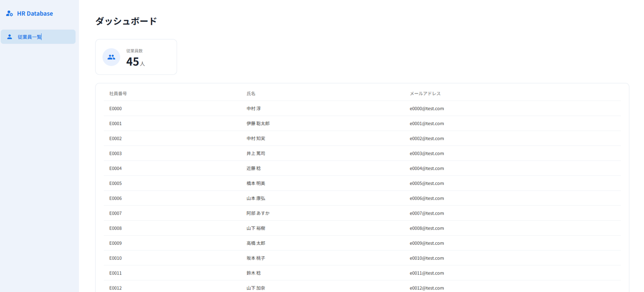Click the name 山本 康弘
644x292 pixels.
256,199
